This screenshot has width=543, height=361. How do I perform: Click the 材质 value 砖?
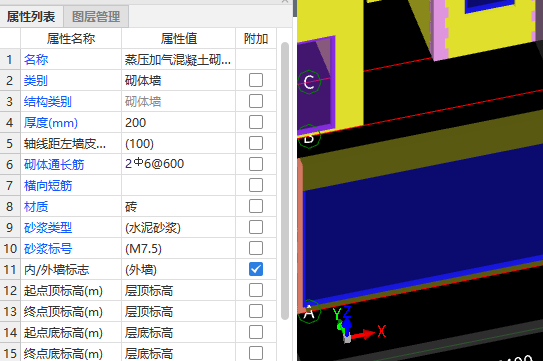point(178,206)
